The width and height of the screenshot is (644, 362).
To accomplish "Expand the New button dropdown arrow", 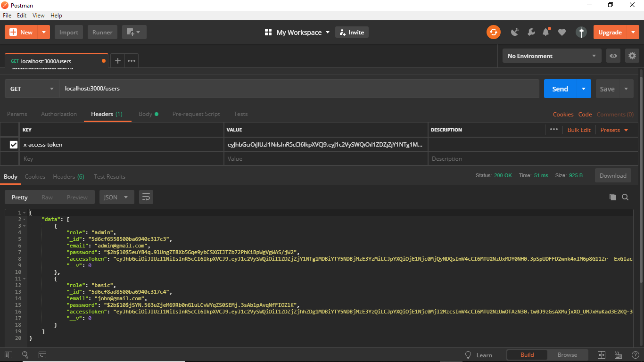I will pos(44,32).
